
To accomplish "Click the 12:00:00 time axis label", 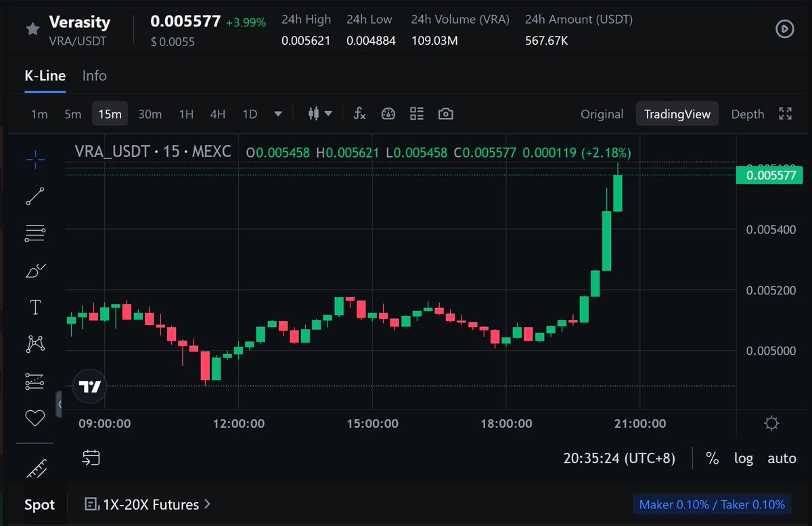I will tap(239, 424).
